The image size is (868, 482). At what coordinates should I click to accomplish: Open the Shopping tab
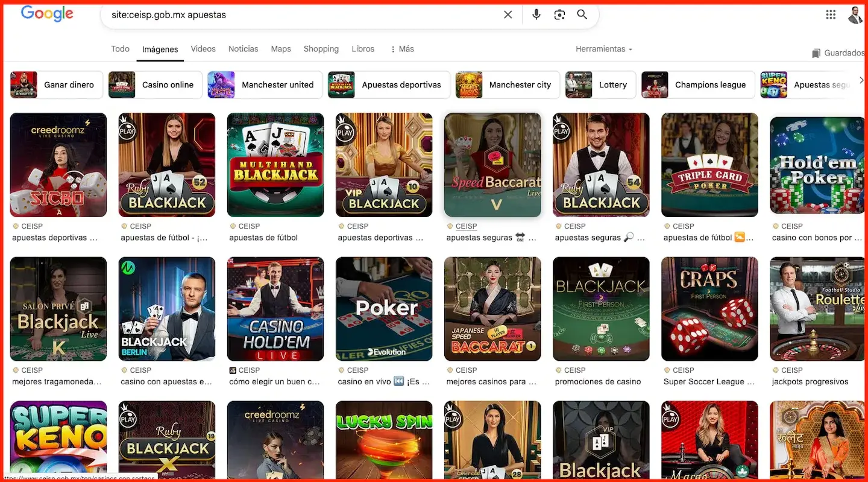tap(321, 49)
